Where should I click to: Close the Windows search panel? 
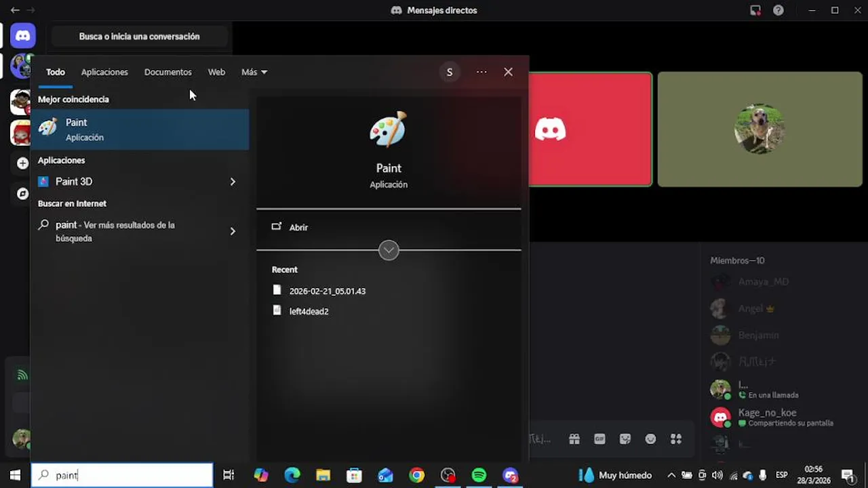(508, 72)
